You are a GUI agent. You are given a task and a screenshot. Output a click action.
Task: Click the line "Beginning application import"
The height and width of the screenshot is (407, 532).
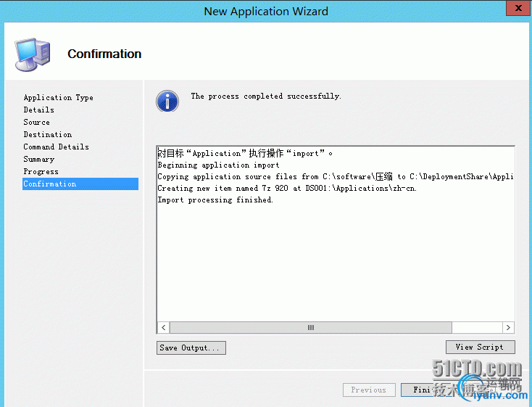(x=218, y=165)
